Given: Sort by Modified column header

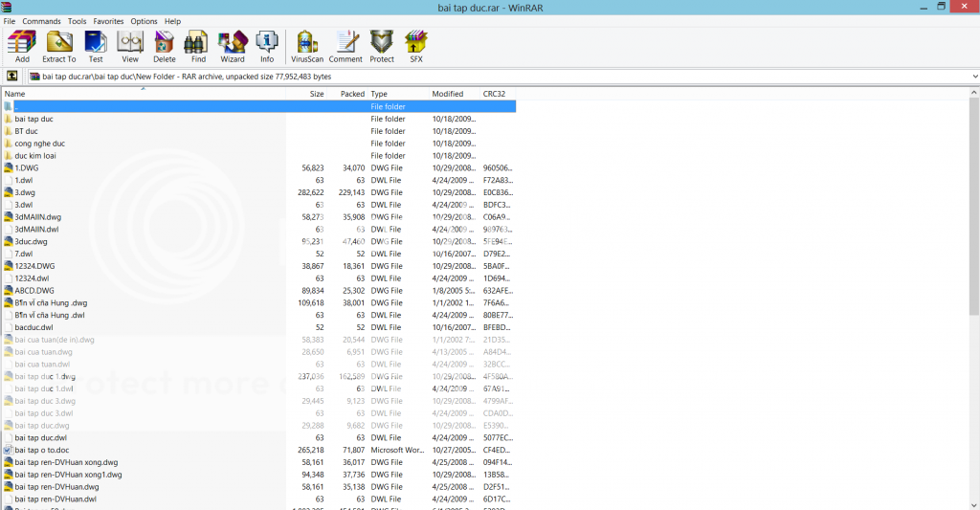Looking at the screenshot, I should click(447, 94).
